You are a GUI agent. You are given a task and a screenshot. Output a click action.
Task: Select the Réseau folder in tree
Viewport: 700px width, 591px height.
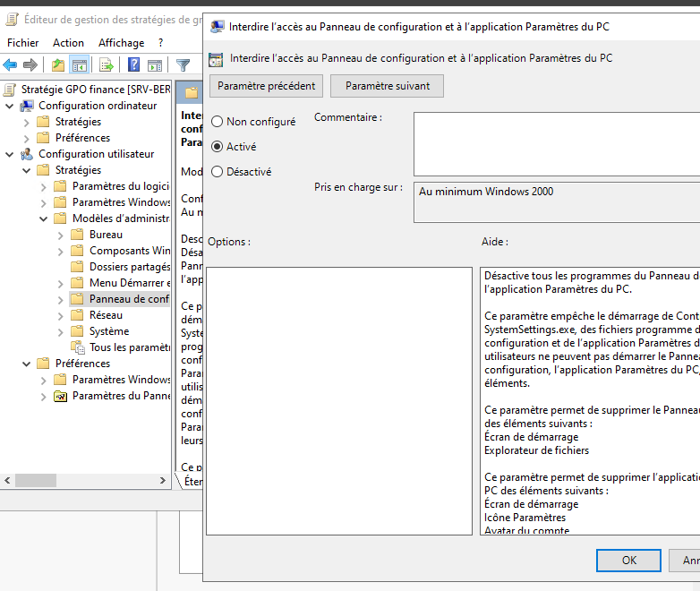(106, 315)
